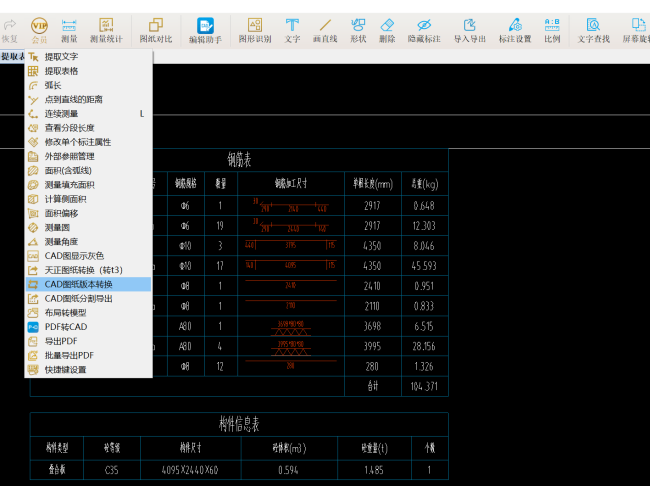
Task: Choose 提取文字 from the menu
Action: pyautogui.click(x=88, y=57)
